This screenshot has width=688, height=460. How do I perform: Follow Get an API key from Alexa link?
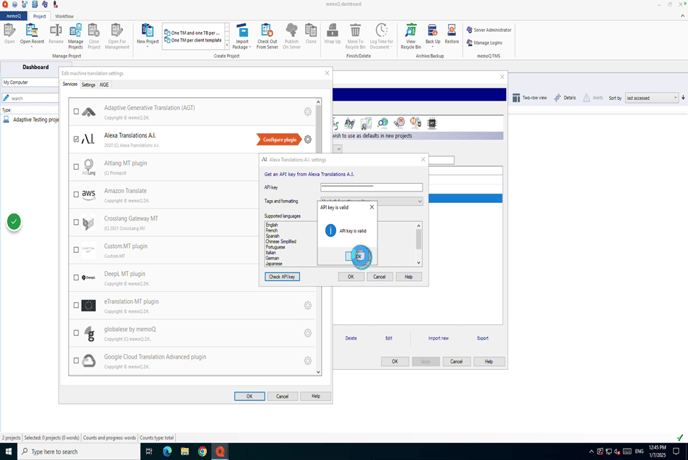[309, 174]
